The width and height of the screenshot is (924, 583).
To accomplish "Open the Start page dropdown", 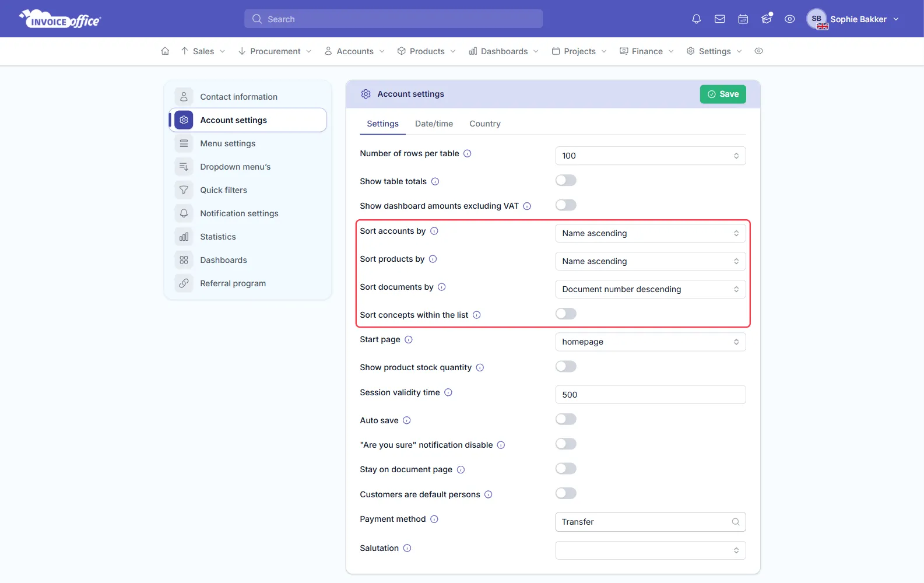I will (651, 342).
